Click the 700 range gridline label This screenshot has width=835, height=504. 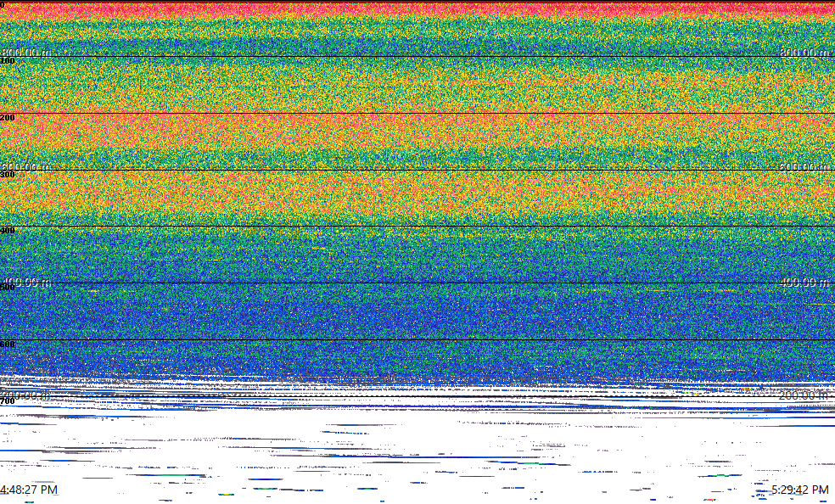pyautogui.click(x=8, y=401)
